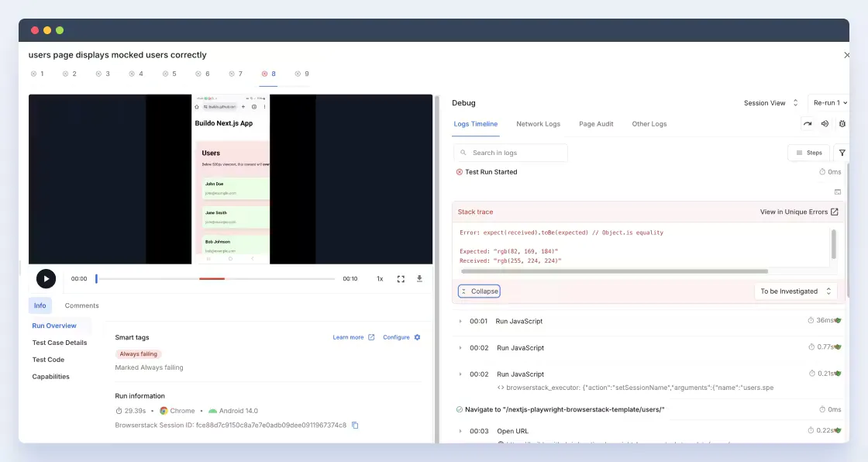The height and width of the screenshot is (462, 868).
Task: Switch to the Comments tab
Action: (82, 305)
